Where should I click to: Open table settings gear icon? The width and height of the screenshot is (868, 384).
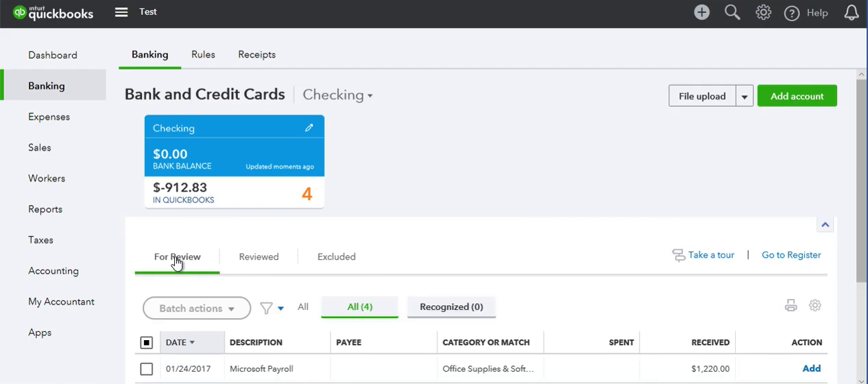point(815,306)
